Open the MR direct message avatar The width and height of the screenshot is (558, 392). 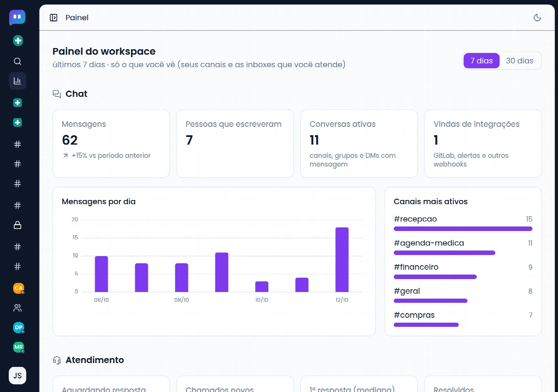(18, 347)
